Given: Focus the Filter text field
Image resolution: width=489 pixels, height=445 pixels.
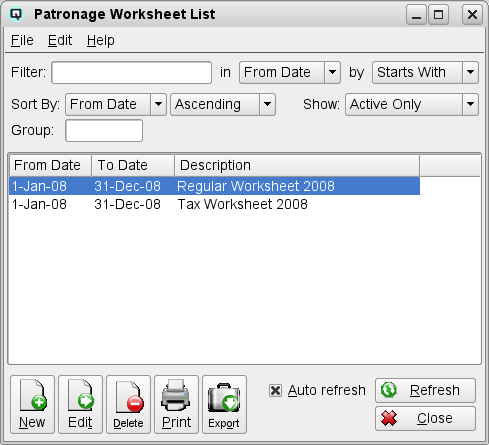Looking at the screenshot, I should point(132,72).
